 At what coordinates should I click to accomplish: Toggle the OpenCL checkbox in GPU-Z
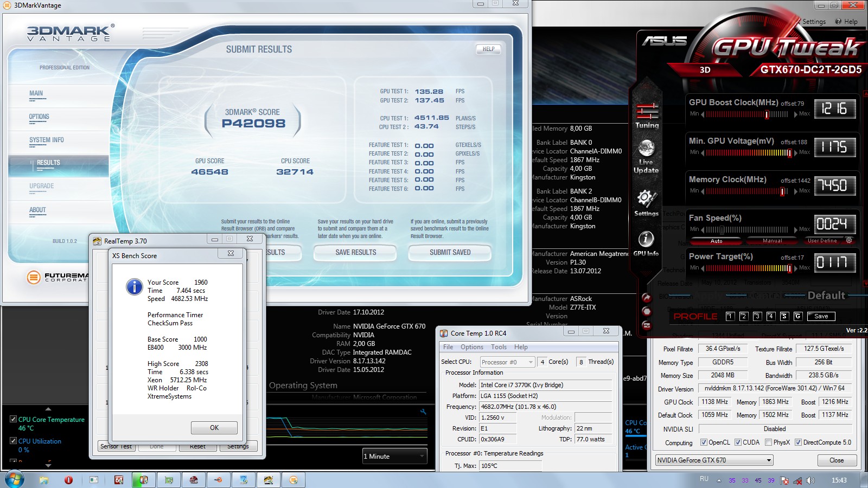704,442
